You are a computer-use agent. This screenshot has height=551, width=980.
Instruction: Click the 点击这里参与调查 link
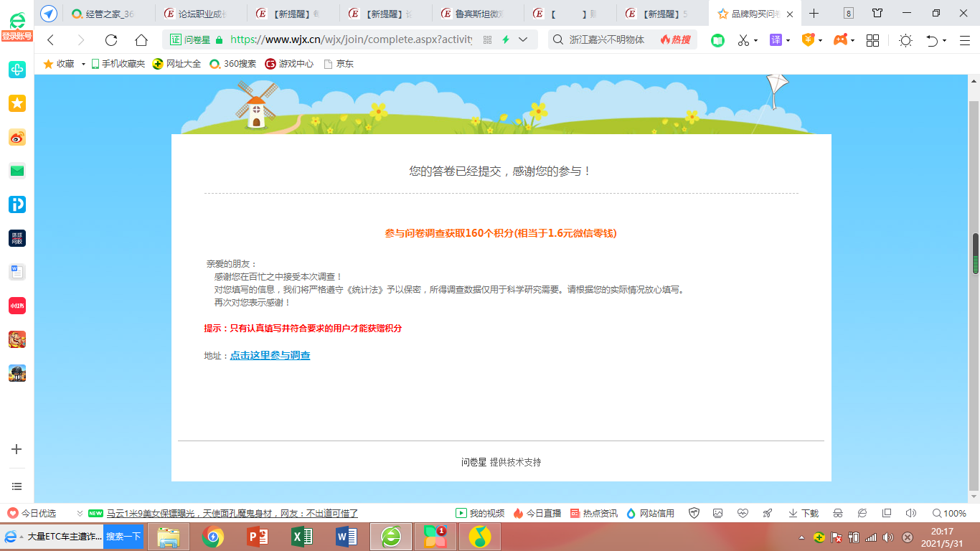point(270,355)
